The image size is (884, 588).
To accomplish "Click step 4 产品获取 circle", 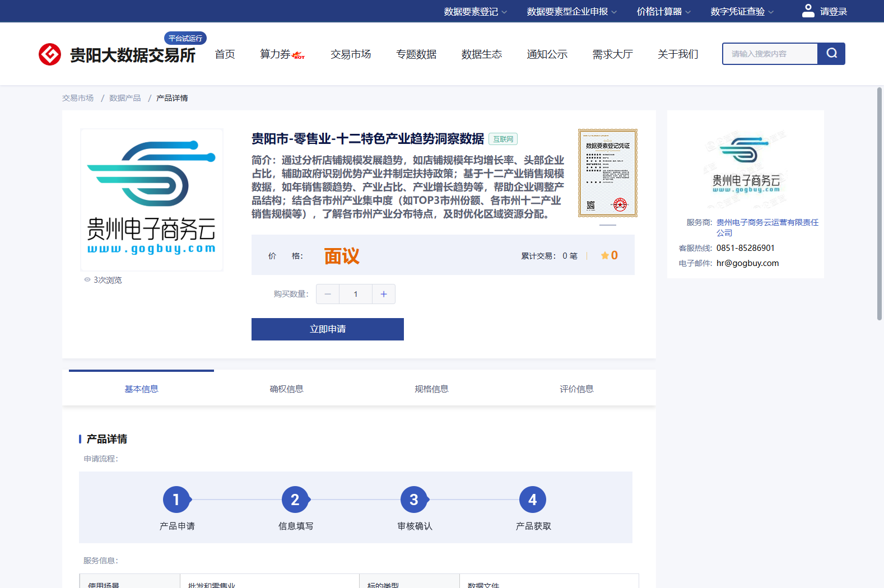I will pyautogui.click(x=533, y=500).
